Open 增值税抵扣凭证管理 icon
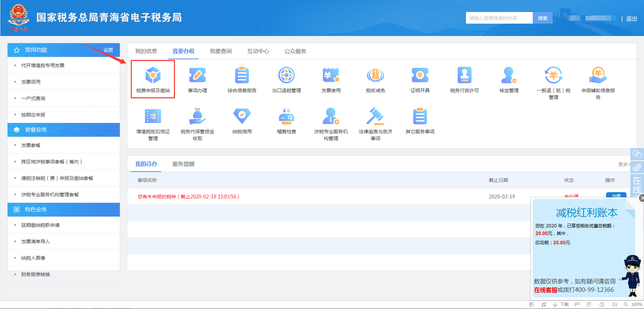The image size is (644, 309). (x=153, y=116)
